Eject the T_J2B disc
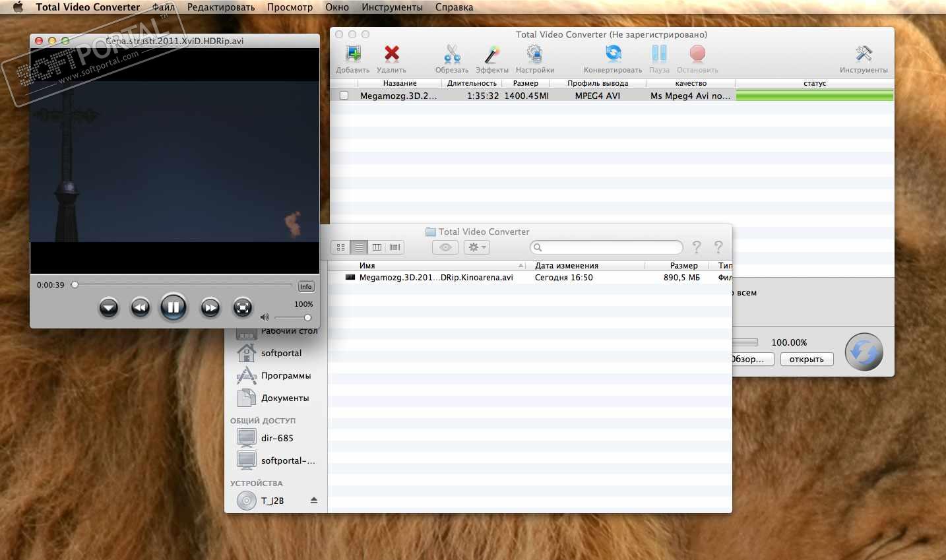The image size is (946, 560). (x=314, y=501)
